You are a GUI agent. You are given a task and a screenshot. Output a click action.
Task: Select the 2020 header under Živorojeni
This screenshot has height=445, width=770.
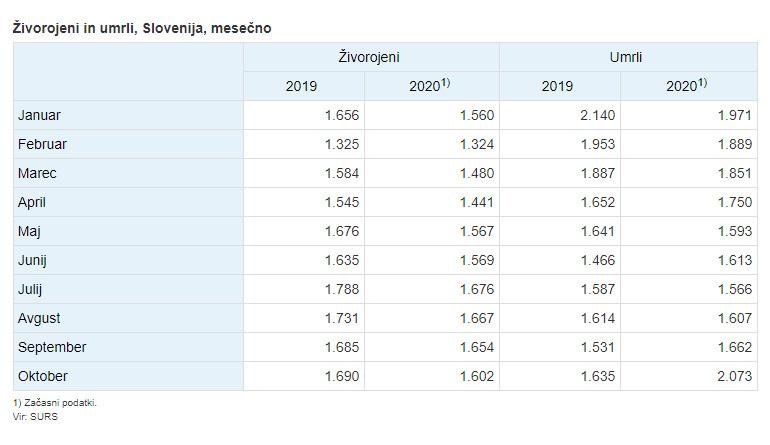tap(430, 86)
